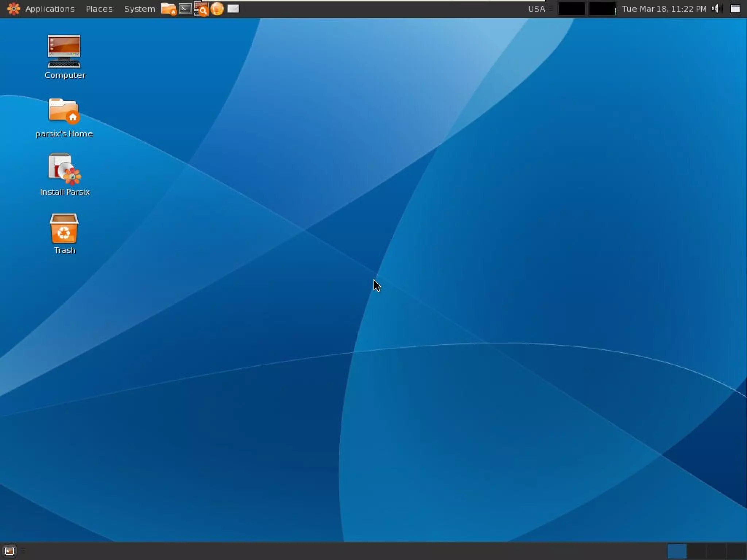This screenshot has width=747, height=560.
Task: Select the Trash desktop icon
Action: pyautogui.click(x=64, y=229)
